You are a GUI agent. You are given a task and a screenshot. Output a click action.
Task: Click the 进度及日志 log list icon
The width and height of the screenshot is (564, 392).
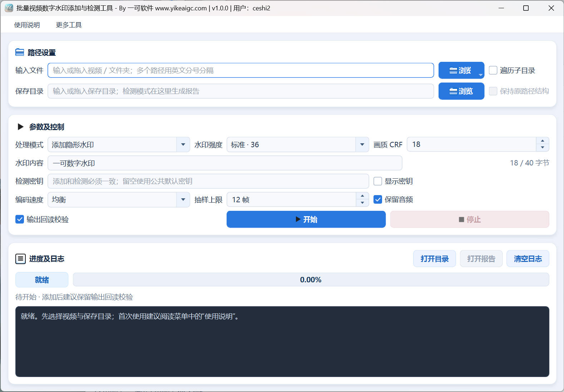click(20, 259)
